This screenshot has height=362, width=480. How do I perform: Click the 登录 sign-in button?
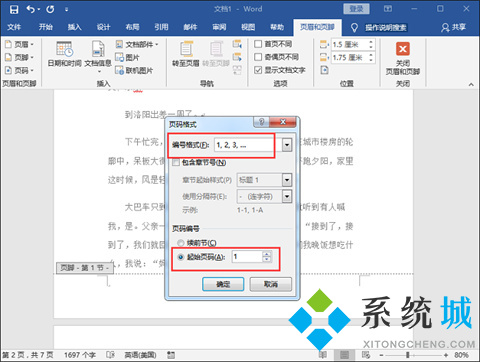point(356,9)
